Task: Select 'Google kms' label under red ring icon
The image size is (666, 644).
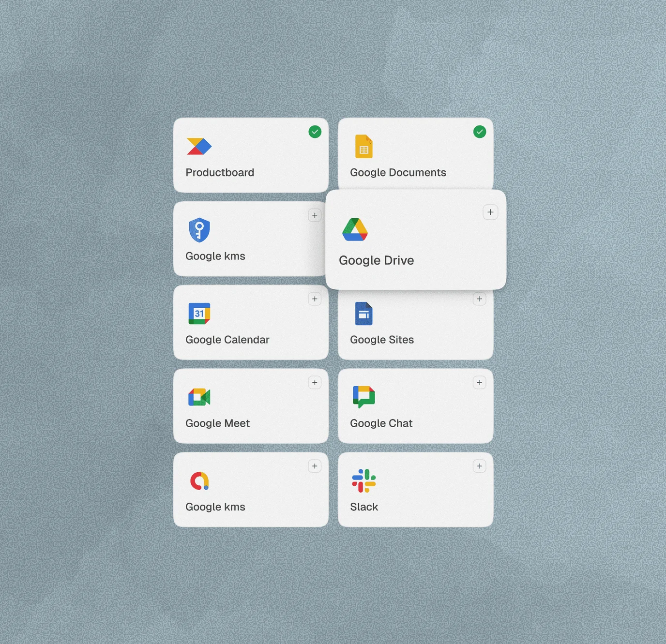Action: point(215,507)
